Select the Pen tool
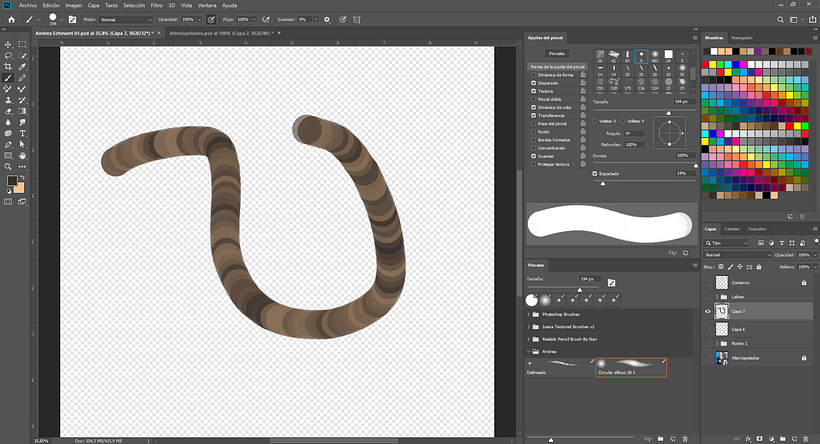Screen dimensions: 820x444 coord(8,144)
